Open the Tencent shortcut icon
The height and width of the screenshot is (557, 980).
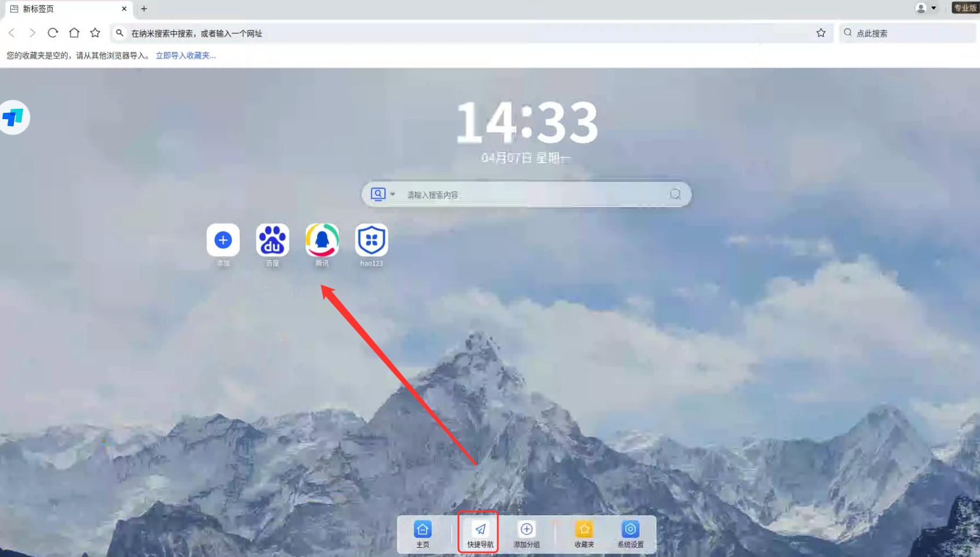coord(322,240)
